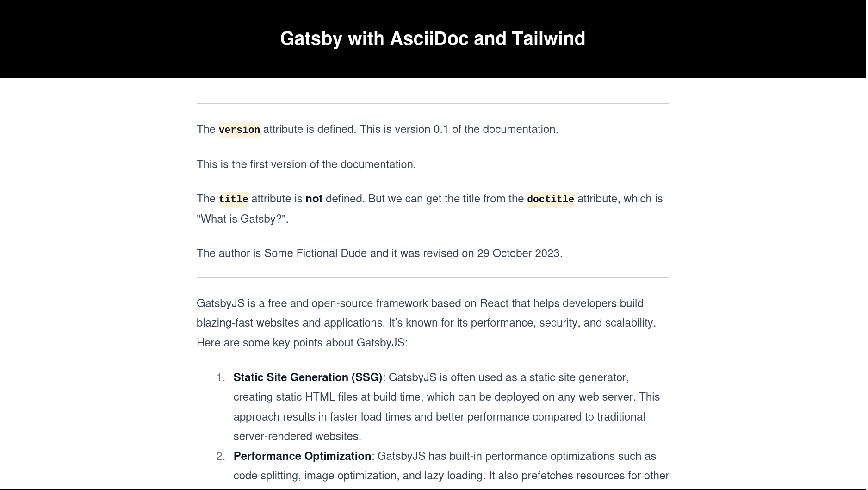This screenshot has width=868, height=490.
Task: Click the bold Static Site Generation (SSG) text
Action: [x=308, y=377]
